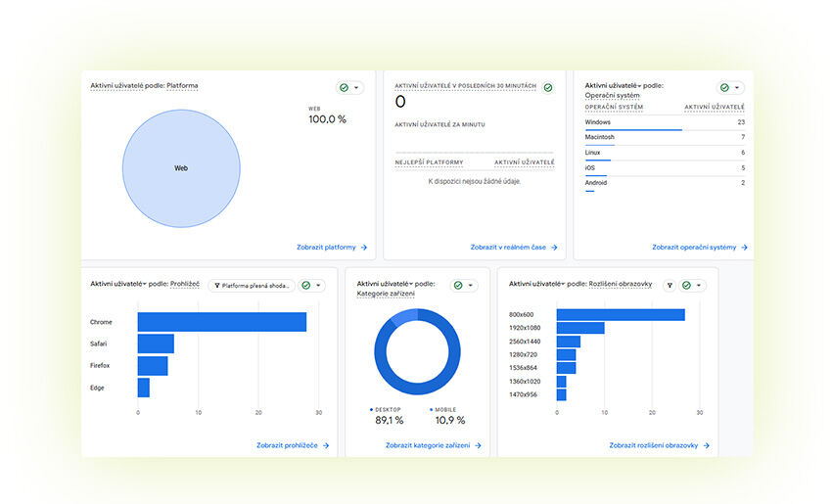Click the green check icon on Platforma card
The width and height of the screenshot is (832, 504).
tap(344, 87)
